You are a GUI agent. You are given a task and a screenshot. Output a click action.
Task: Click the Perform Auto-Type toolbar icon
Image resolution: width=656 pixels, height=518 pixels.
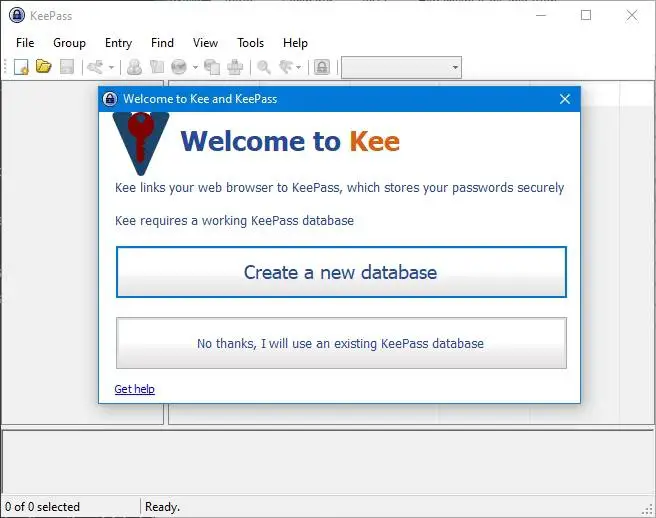tap(235, 67)
